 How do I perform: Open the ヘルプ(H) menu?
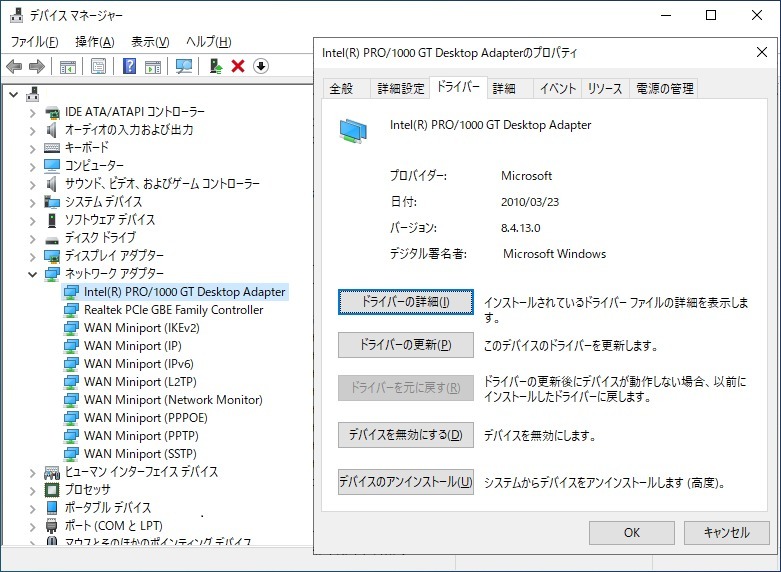[209, 42]
